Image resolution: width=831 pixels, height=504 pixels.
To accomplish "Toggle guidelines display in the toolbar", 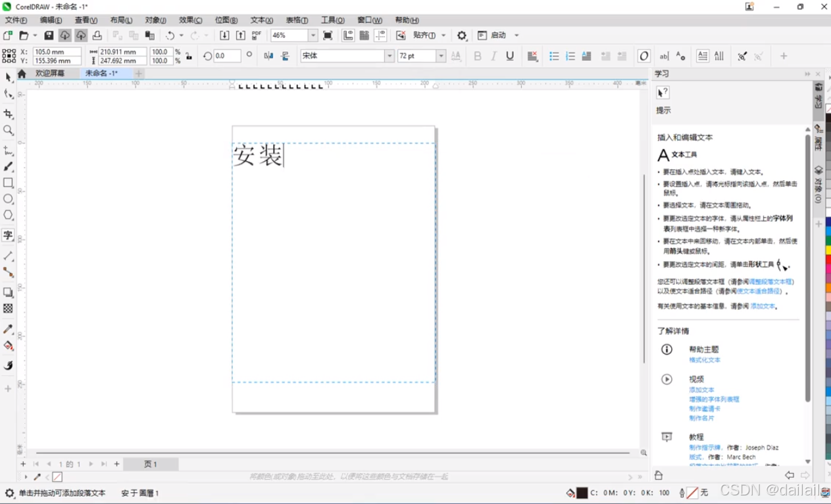I will [x=380, y=36].
